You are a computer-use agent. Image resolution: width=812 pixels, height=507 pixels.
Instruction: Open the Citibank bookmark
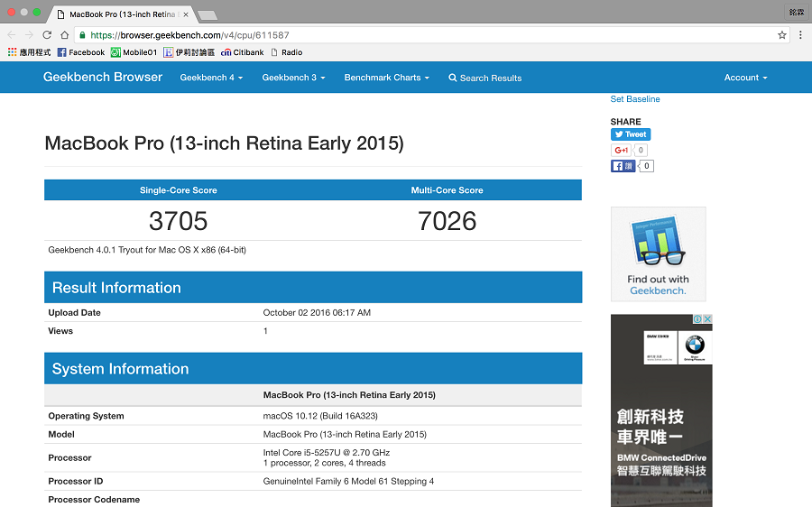click(x=242, y=52)
